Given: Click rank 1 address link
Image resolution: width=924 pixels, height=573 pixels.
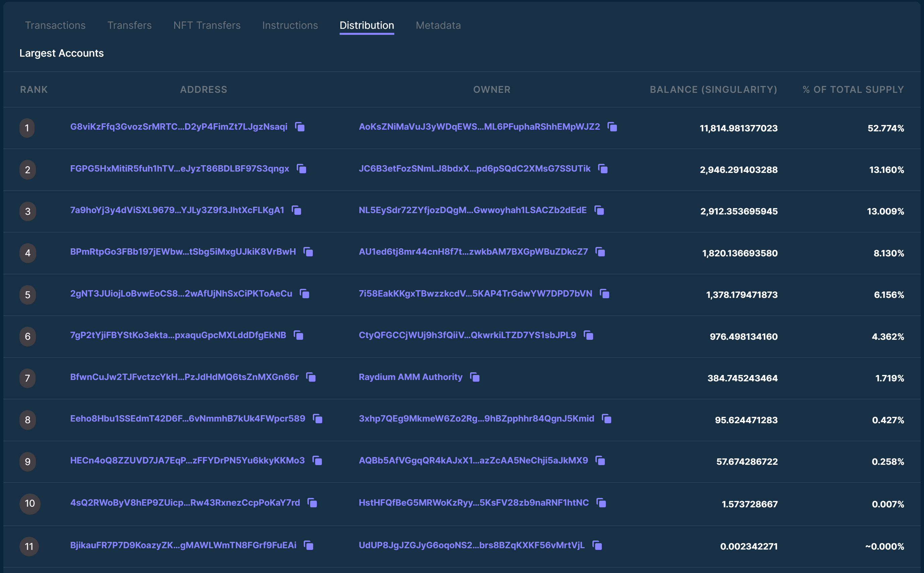Looking at the screenshot, I should click(x=179, y=126).
